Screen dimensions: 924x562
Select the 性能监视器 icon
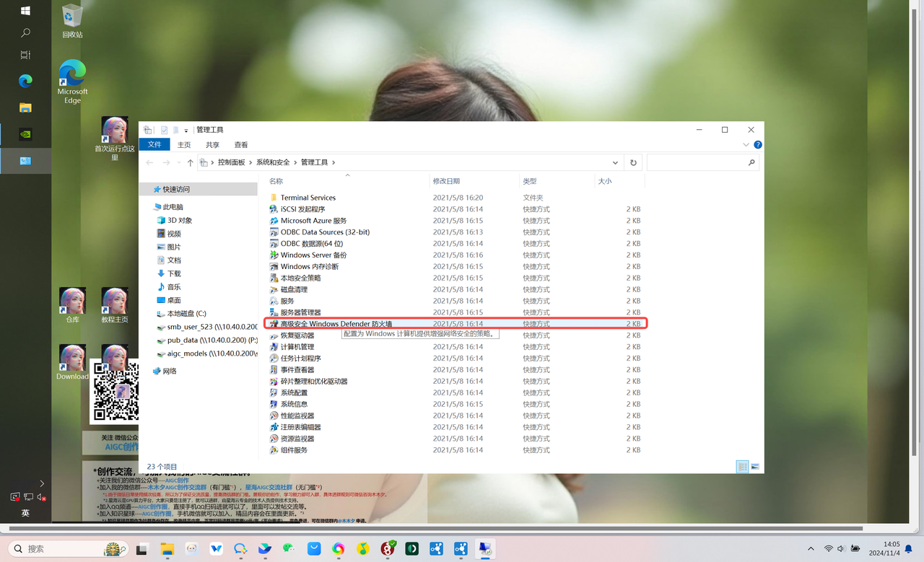[x=274, y=416]
